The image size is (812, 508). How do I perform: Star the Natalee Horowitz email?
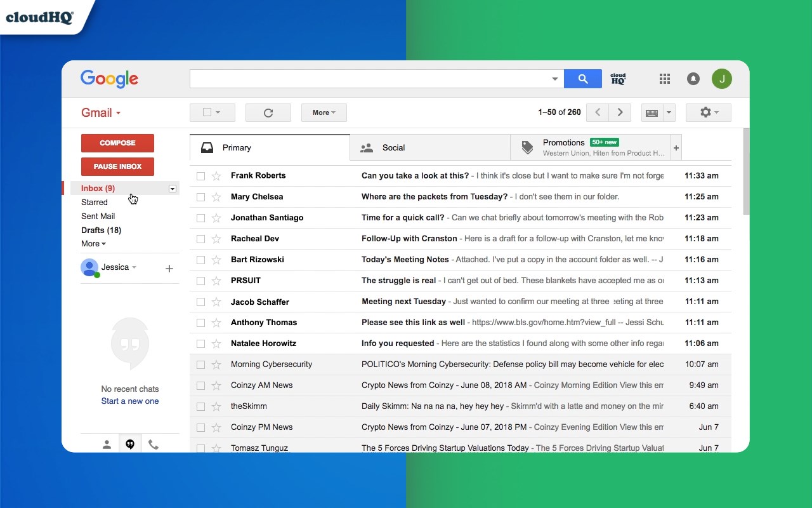216,344
